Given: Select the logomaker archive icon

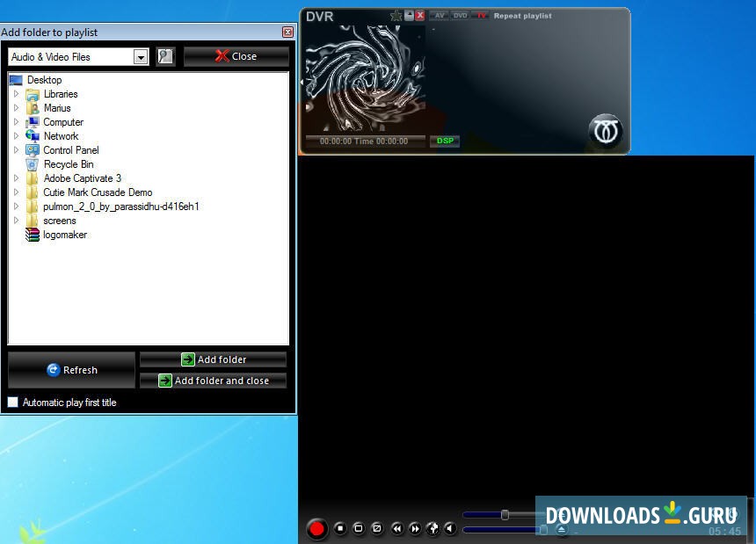Looking at the screenshot, I should point(33,235).
